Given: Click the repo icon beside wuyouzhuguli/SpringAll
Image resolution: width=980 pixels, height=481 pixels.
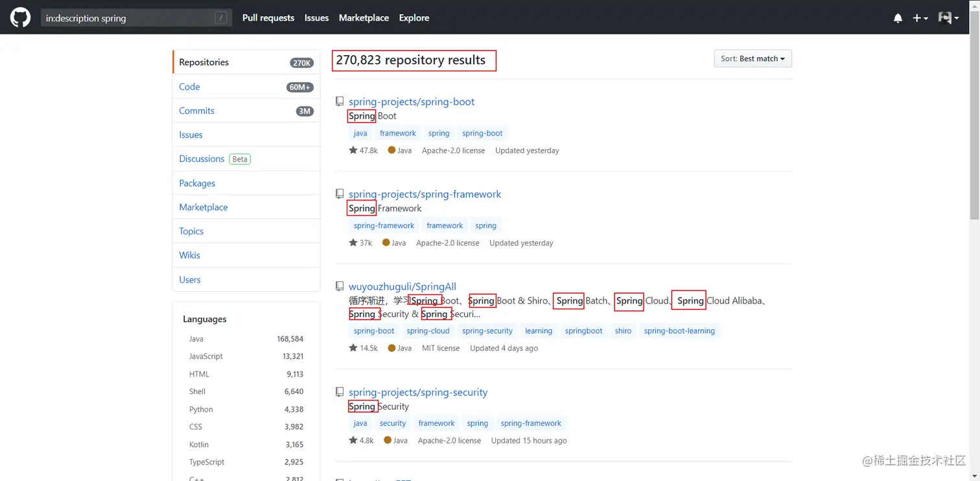Looking at the screenshot, I should [340, 286].
